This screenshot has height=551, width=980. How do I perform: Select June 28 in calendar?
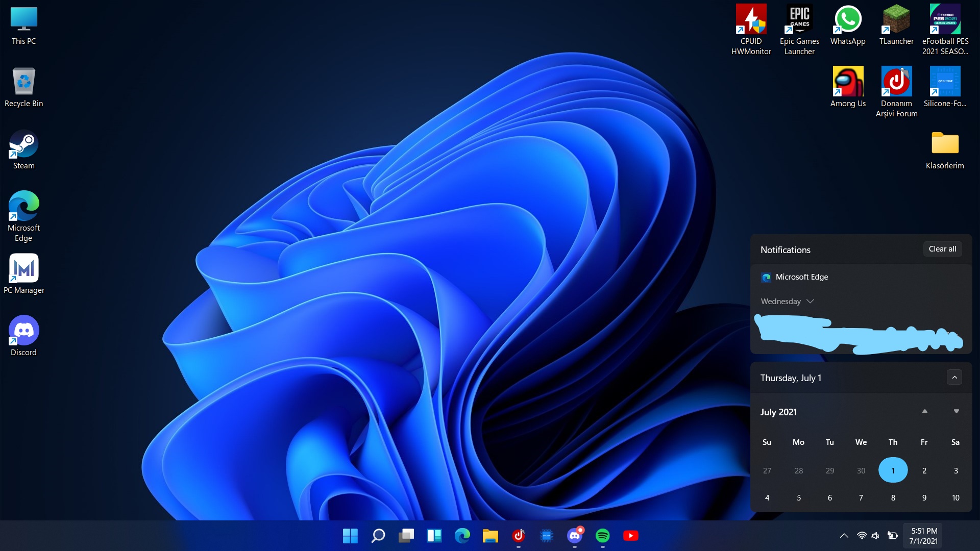799,470
